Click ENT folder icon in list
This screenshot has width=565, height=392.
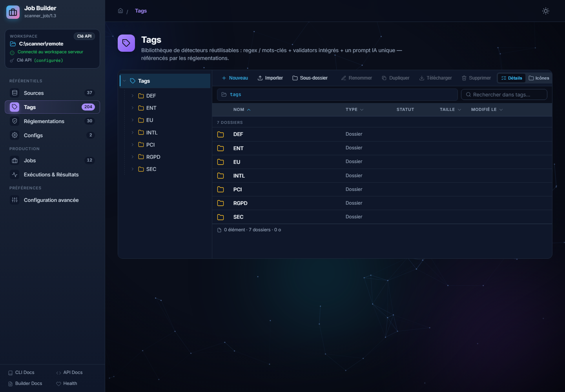coord(221,148)
